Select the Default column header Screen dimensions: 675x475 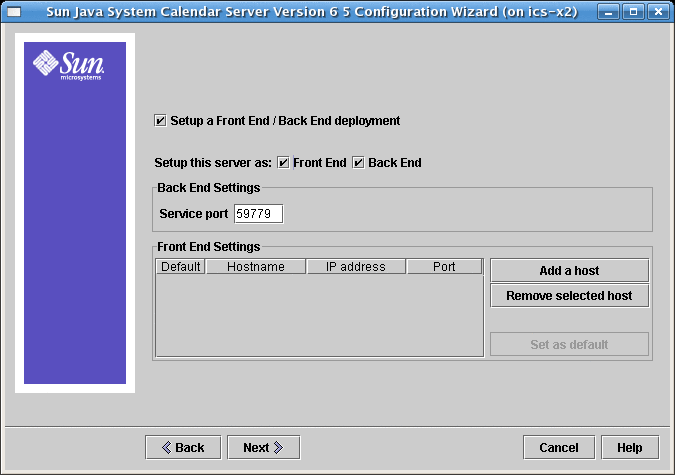tap(180, 267)
